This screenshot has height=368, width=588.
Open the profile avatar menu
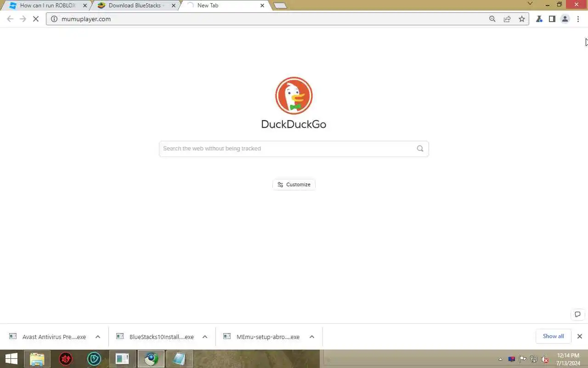pyautogui.click(x=565, y=19)
